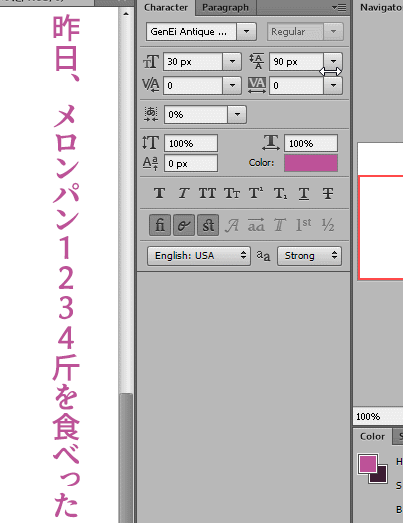Image resolution: width=403 pixels, height=523 pixels.
Task: Toggle Faux Bold style
Action: pos(159,193)
